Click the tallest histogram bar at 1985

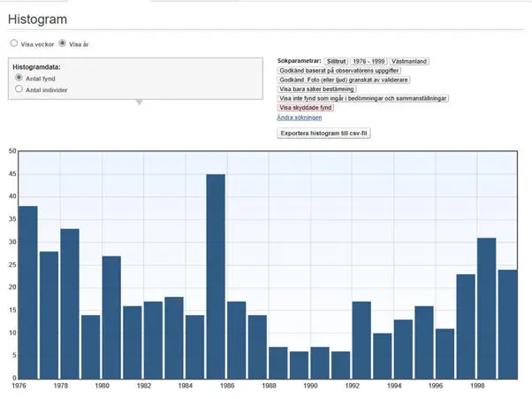point(216,276)
